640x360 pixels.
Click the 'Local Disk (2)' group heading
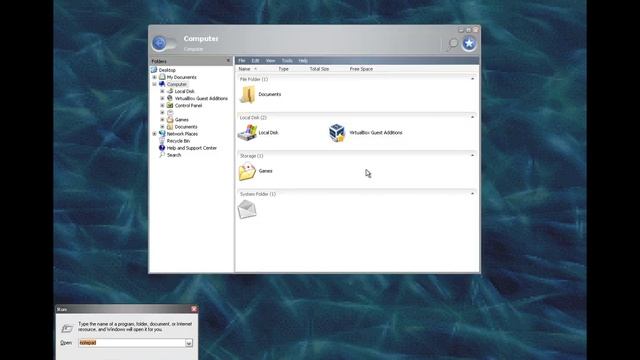pyautogui.click(x=253, y=118)
